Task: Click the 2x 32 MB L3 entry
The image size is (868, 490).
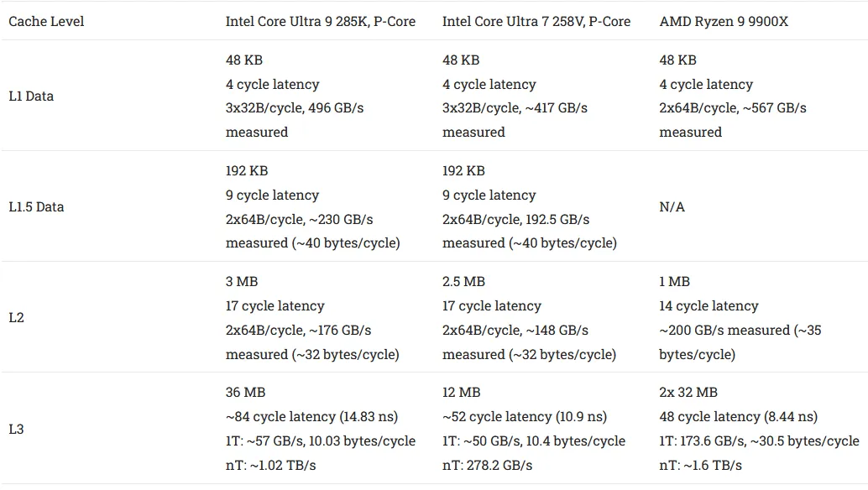Action: coord(688,392)
